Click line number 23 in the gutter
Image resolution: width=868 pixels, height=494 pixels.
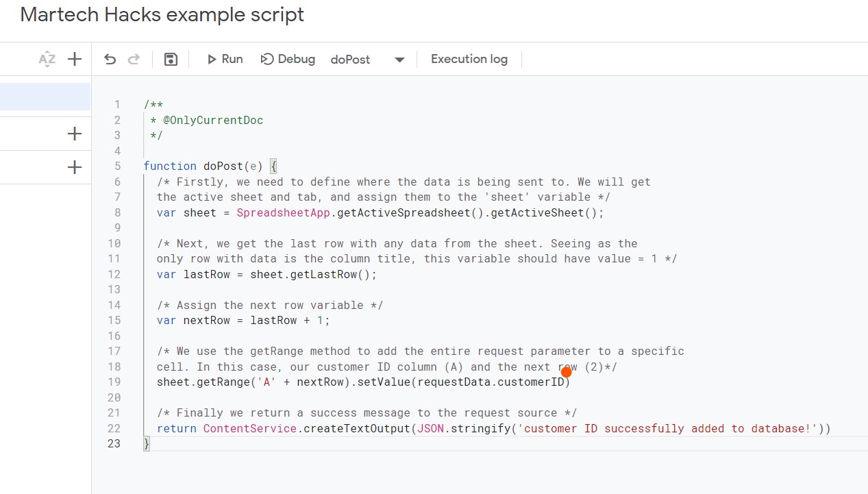[114, 444]
